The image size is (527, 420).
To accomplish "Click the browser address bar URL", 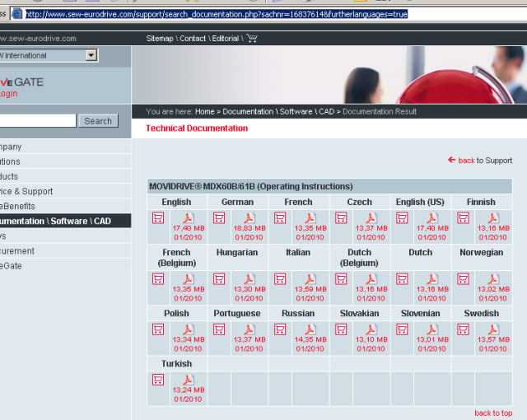I will coord(217,14).
